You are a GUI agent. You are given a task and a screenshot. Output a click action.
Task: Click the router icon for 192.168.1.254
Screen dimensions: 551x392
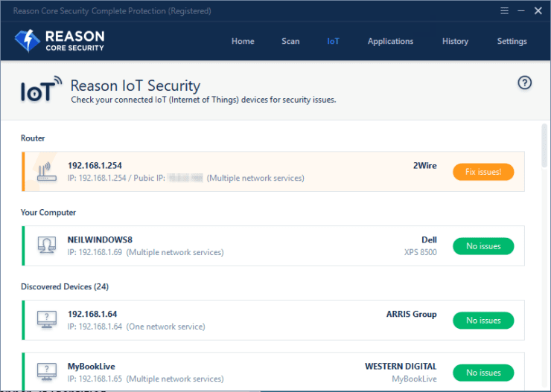point(47,172)
